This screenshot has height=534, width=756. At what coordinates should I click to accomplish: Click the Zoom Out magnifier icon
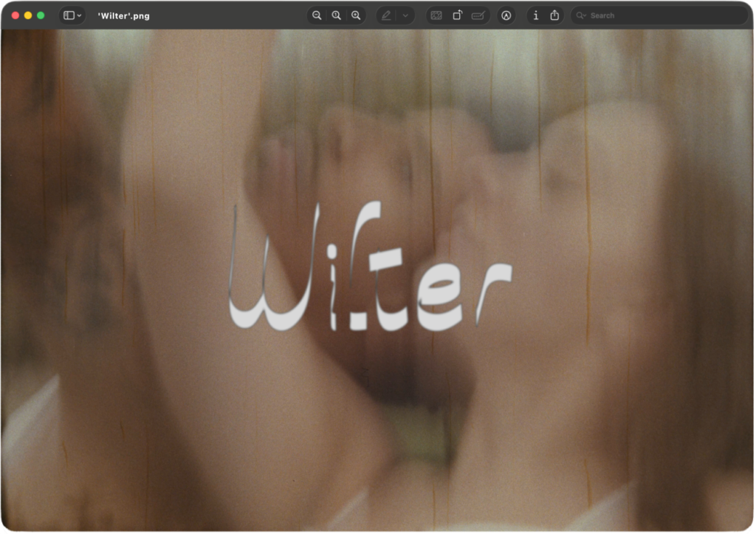[317, 16]
